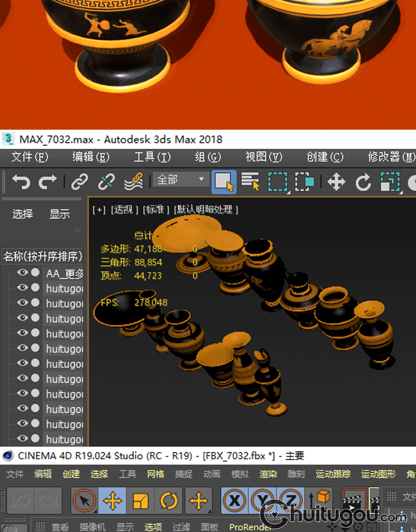Open the Select by Name list tool

tap(251, 182)
